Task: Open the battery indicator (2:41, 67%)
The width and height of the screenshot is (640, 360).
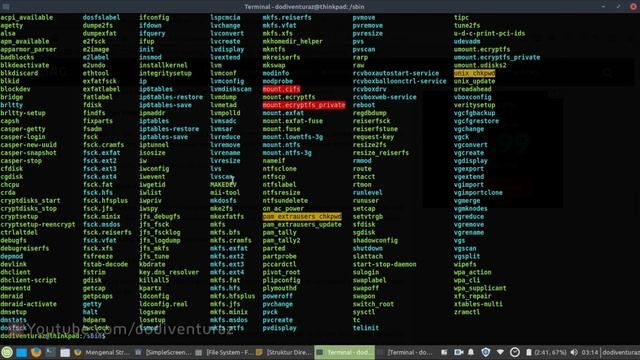Action: (x=546, y=352)
